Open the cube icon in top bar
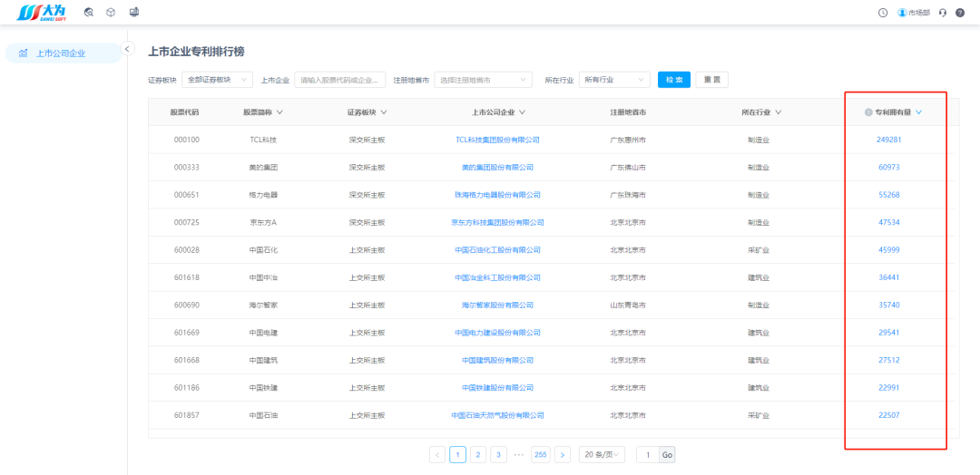The image size is (980, 475). click(111, 12)
